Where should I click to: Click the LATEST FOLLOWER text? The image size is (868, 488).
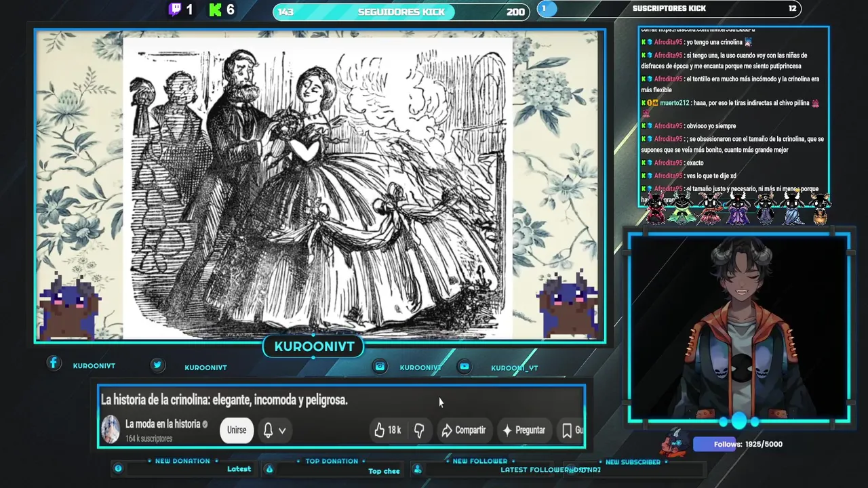tap(534, 470)
